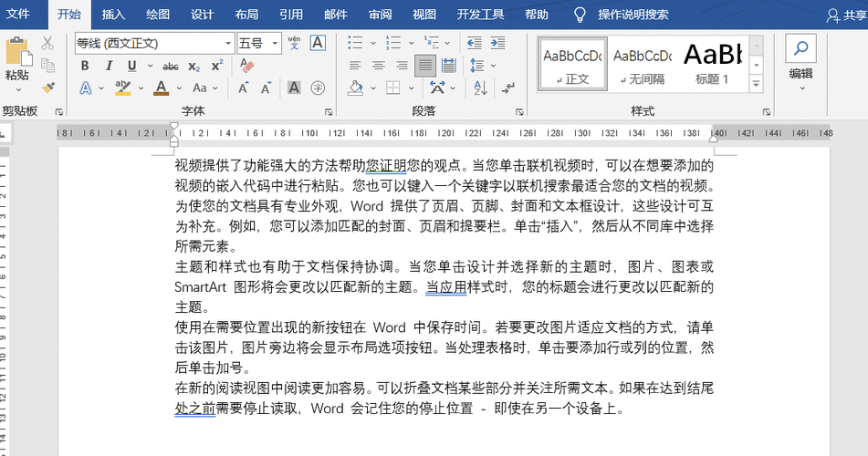The image size is (868, 456).
Task: Align text right
Action: (x=402, y=66)
